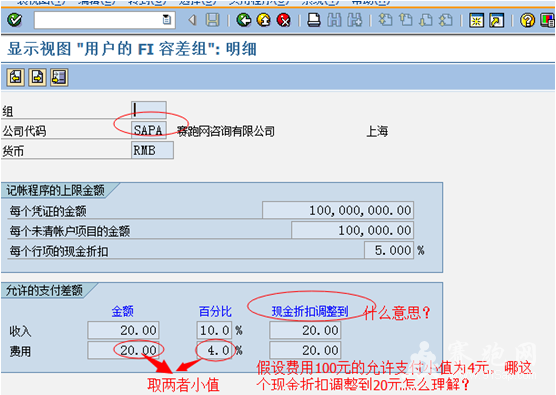Image resolution: width=556 pixels, height=395 pixels.
Task: Click the 货币 field showing RMB
Action: coord(152,150)
